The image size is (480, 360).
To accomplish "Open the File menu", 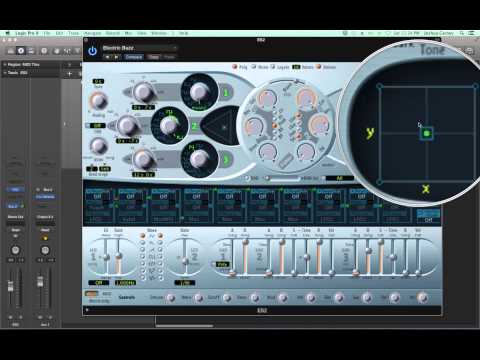I will (47, 33).
